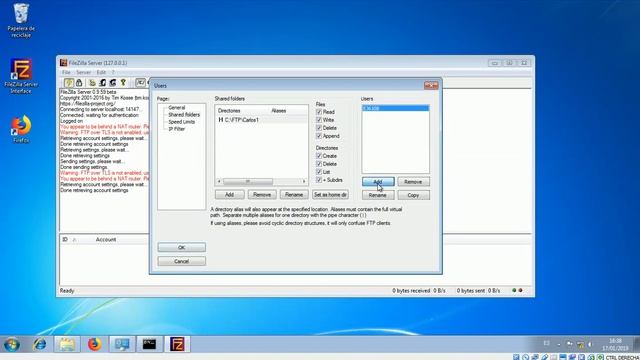Open the Action Center flag tray icon
The height and width of the screenshot is (360, 640).
[x=569, y=344]
